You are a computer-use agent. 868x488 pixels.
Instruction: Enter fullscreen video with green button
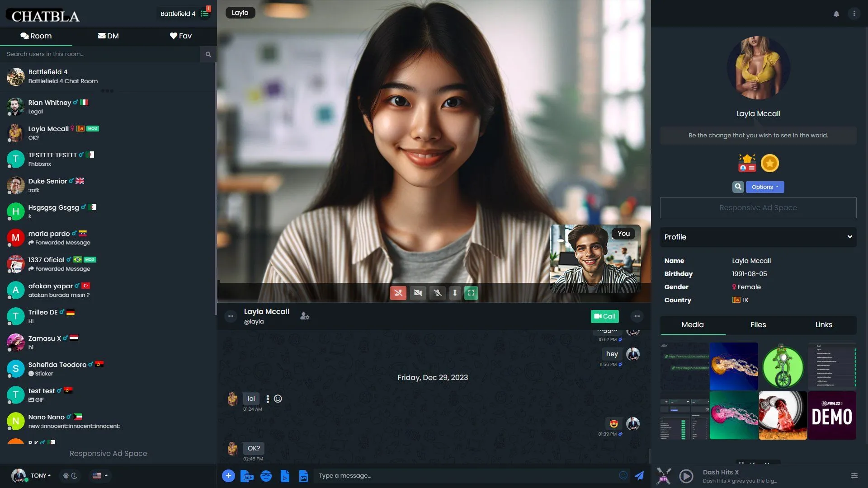point(471,293)
